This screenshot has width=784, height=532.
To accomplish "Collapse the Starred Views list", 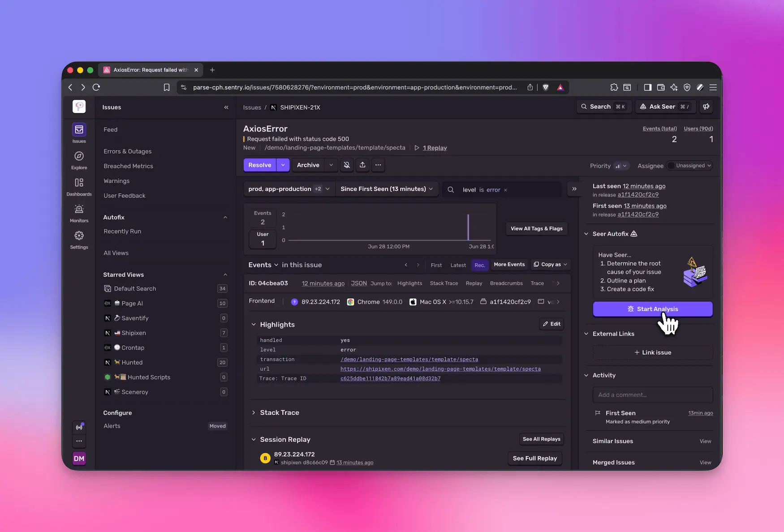I will tap(225, 275).
